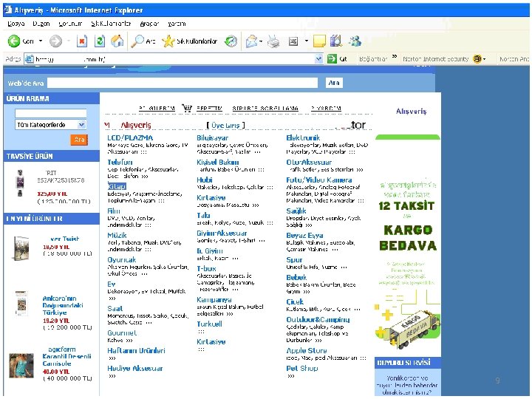The width and height of the screenshot is (532, 399).
Task: Click the Print icon
Action: [274, 41]
